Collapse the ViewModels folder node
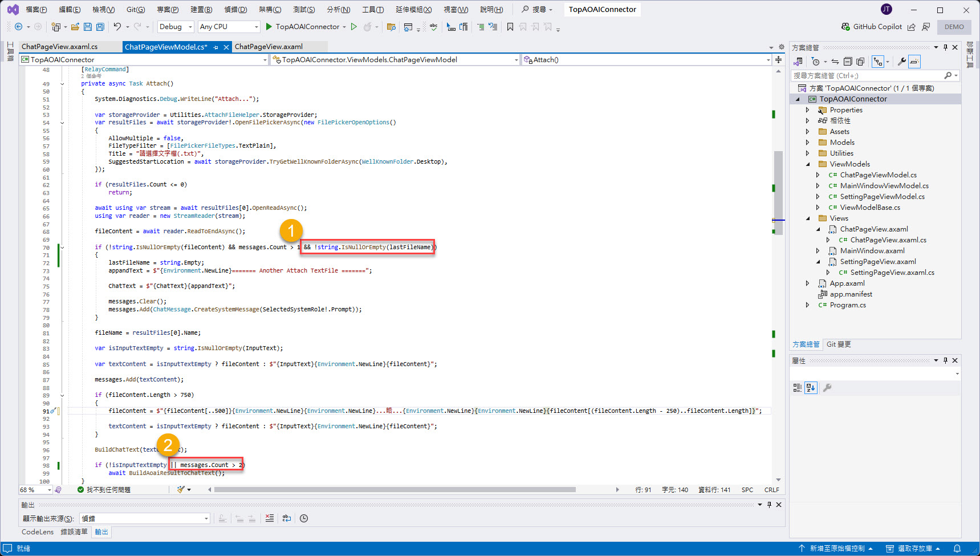 [807, 164]
